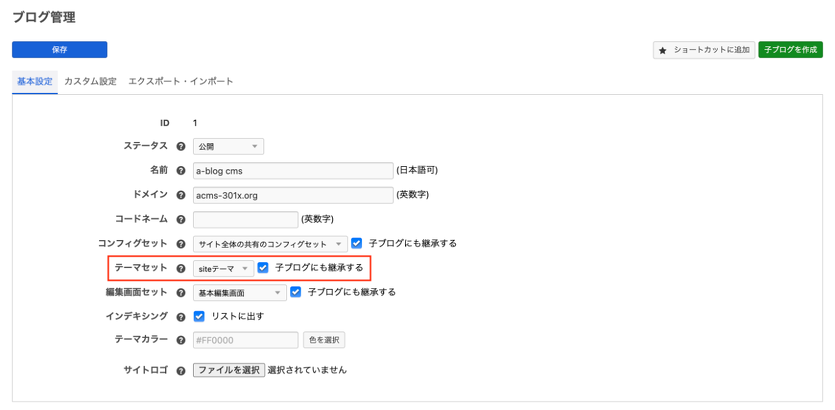Toggle テーマセット inherit to child blogs checkbox
This screenshot has height=410, width=835.
(263, 268)
